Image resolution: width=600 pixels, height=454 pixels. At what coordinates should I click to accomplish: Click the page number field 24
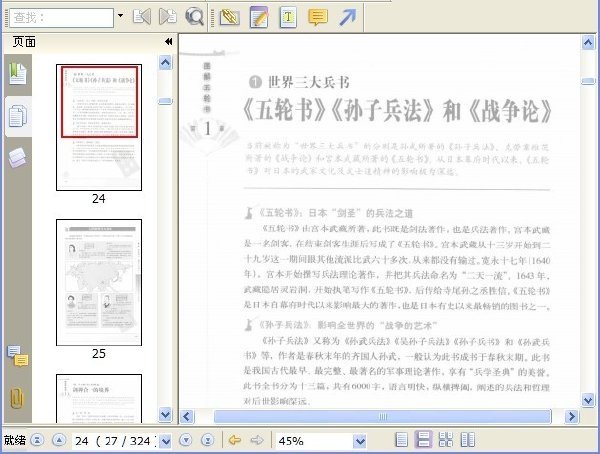coord(115,441)
